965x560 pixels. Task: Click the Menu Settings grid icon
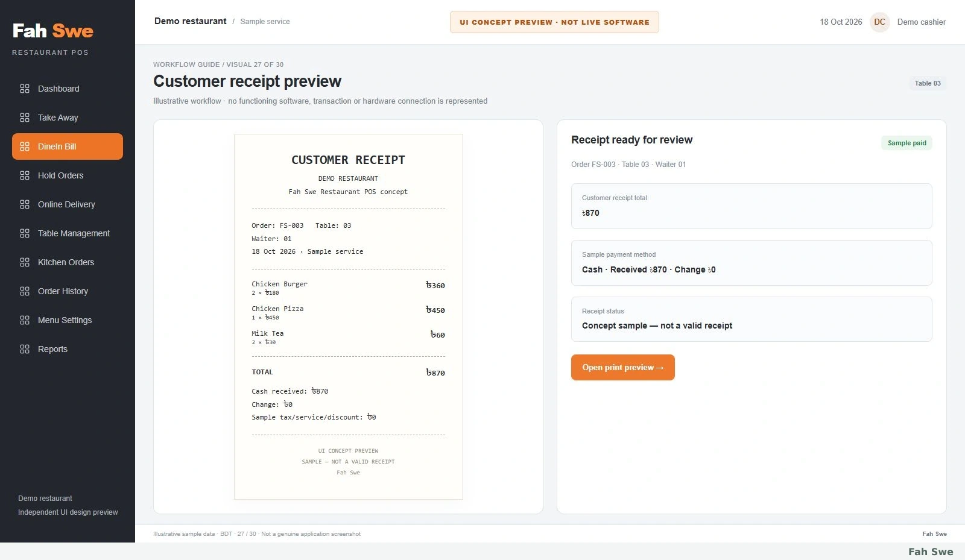click(x=25, y=320)
